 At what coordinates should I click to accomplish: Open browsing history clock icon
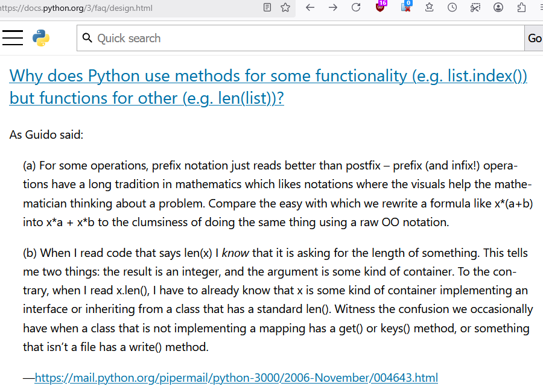452,7
